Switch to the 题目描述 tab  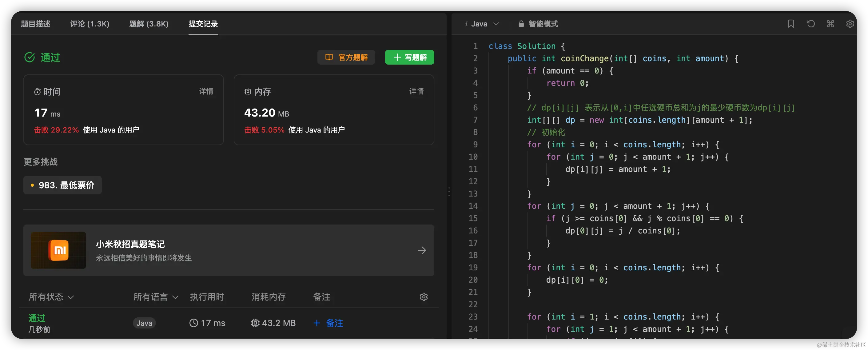coord(36,24)
